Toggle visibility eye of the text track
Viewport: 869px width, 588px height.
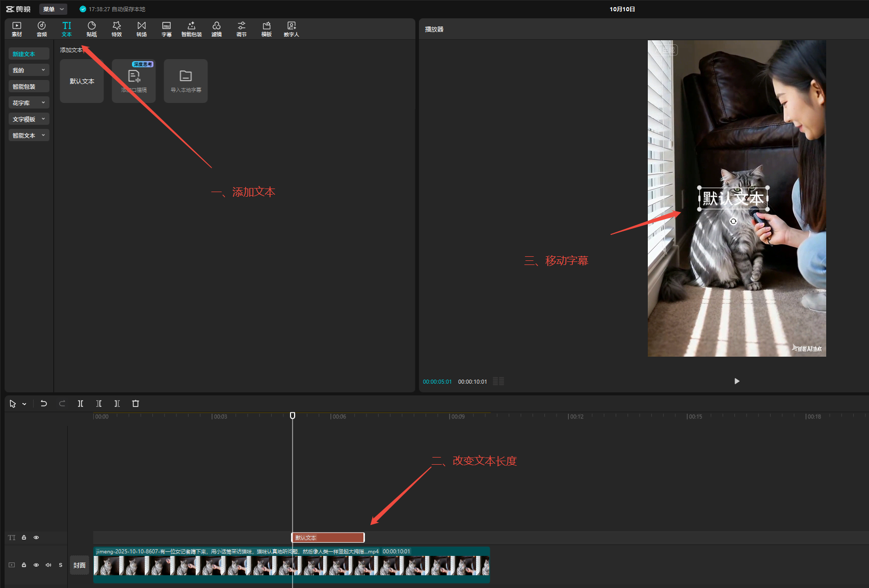click(x=36, y=538)
